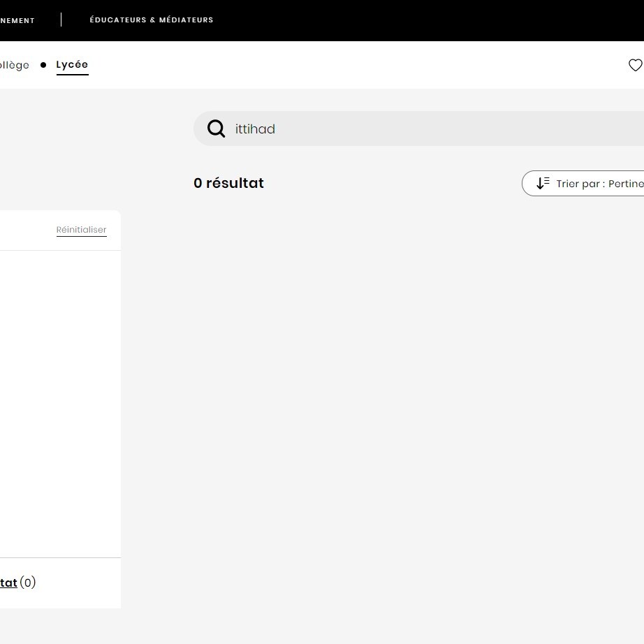Screen dimensions: 644x644
Task: Open the cut-off "NEMENT" navigation item
Action: coord(17,20)
